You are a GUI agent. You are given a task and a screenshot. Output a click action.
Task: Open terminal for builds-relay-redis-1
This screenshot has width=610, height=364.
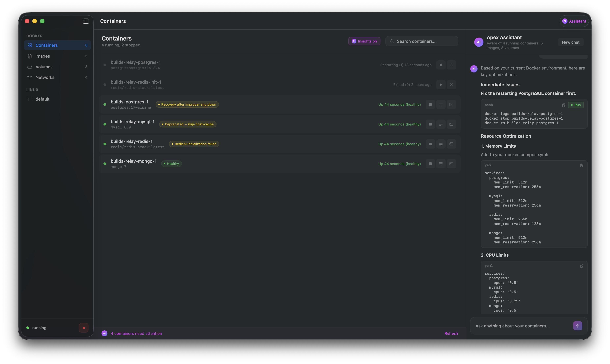(x=451, y=144)
